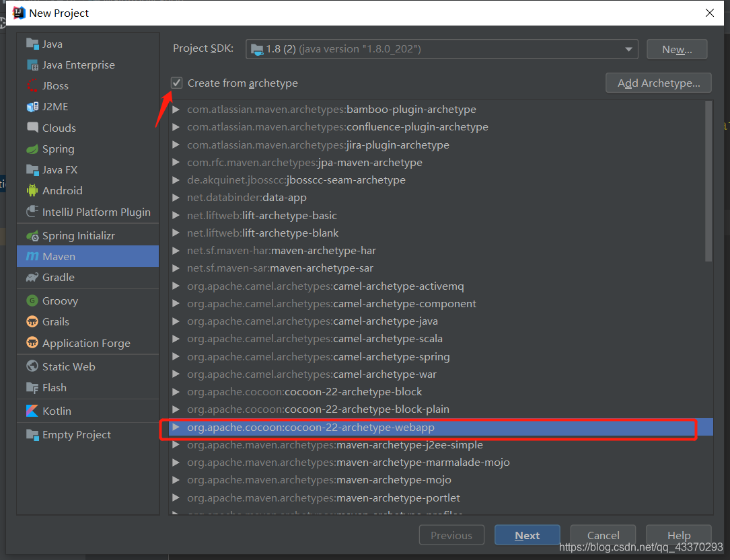The image size is (730, 560).
Task: Click the Spring Initializr icon
Action: click(x=32, y=236)
